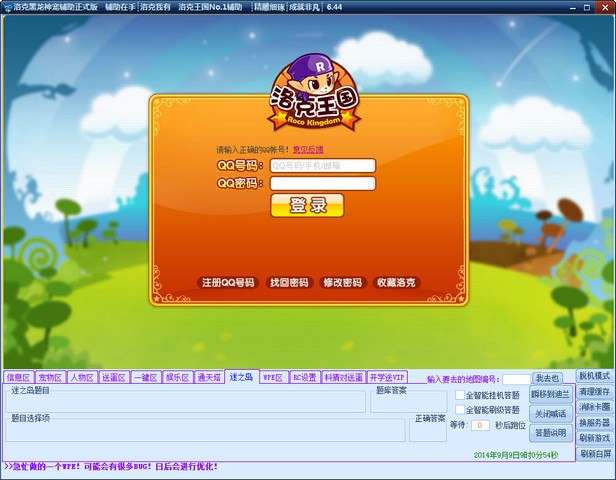This screenshot has width=616, height=480.
Task: Switch to the 通天塔 tab
Action: click(209, 377)
